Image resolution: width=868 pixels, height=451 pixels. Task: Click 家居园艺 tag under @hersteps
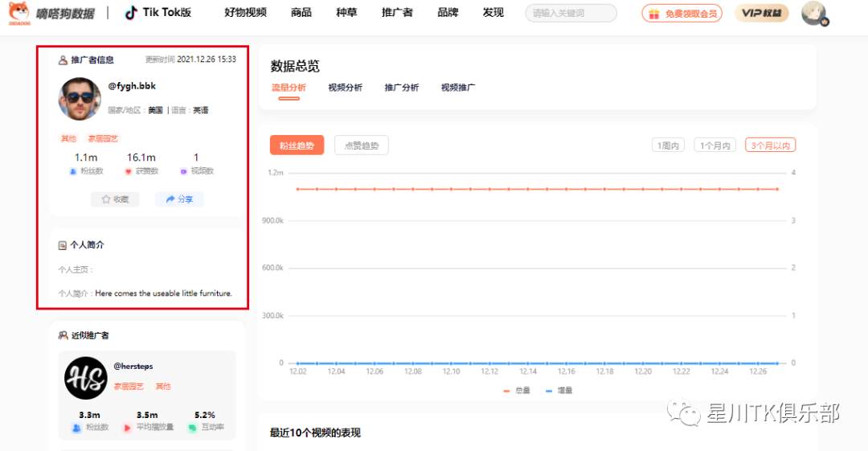pos(129,386)
